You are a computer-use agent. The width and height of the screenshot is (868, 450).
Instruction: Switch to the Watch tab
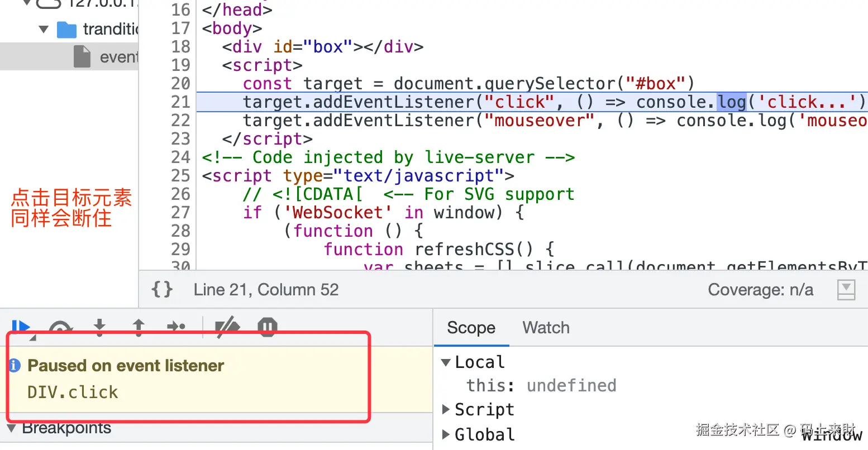click(546, 328)
